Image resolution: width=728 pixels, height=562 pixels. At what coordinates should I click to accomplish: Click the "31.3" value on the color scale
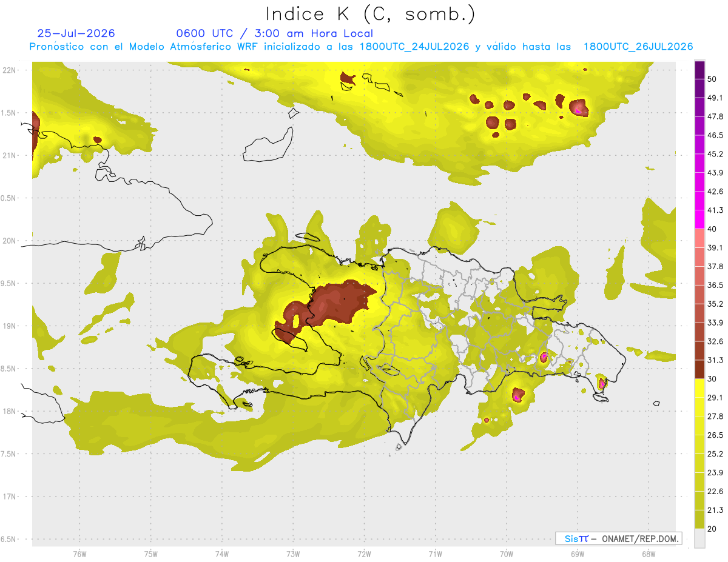click(715, 360)
